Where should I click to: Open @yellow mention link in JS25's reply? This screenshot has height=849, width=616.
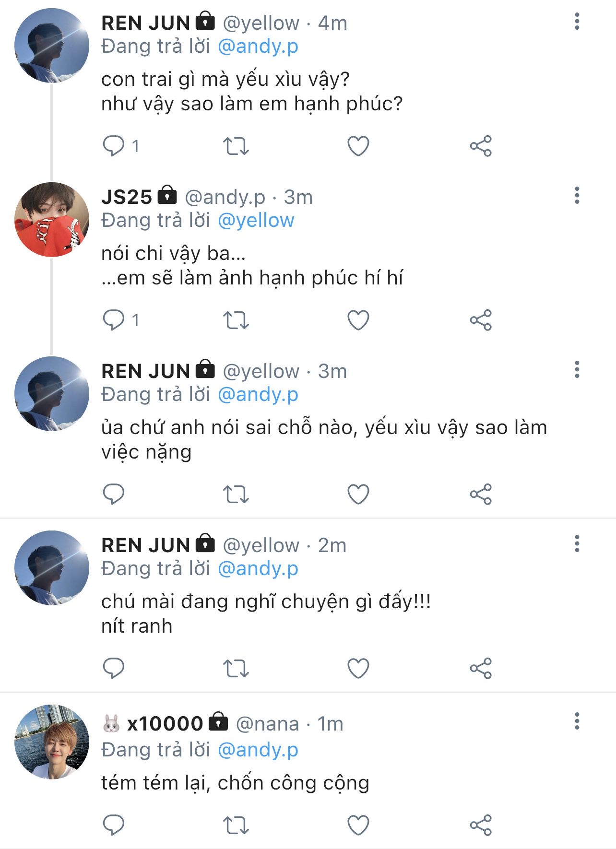(256, 221)
